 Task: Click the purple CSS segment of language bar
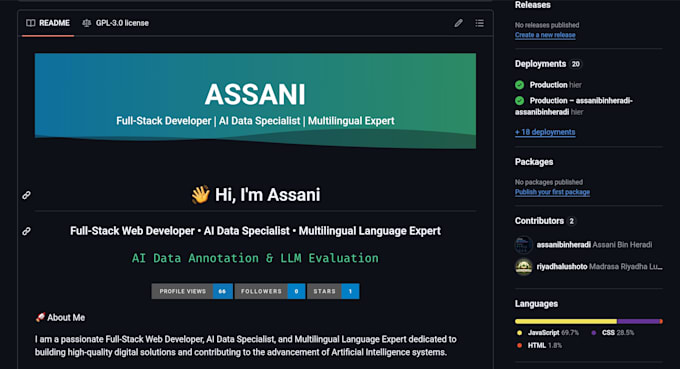(638, 321)
